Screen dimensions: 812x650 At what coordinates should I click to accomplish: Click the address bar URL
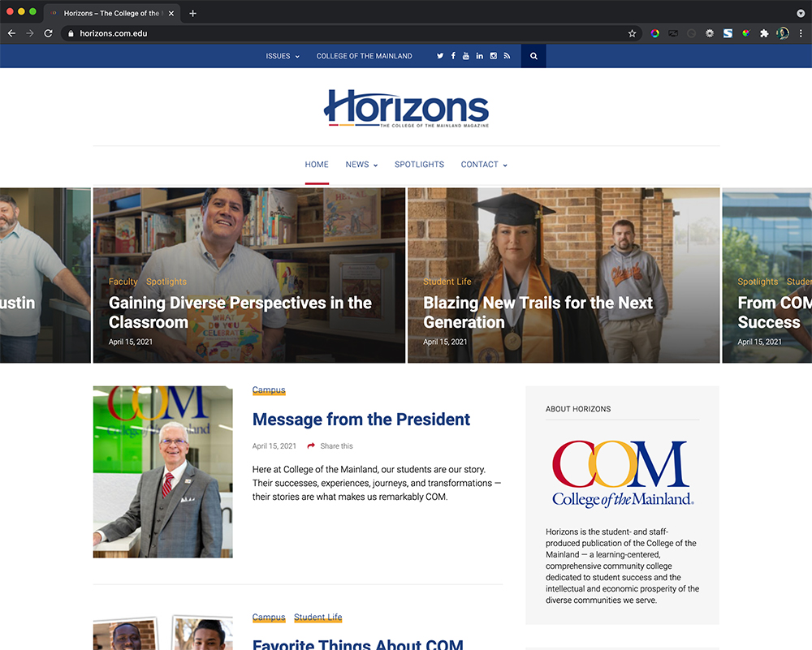click(114, 33)
